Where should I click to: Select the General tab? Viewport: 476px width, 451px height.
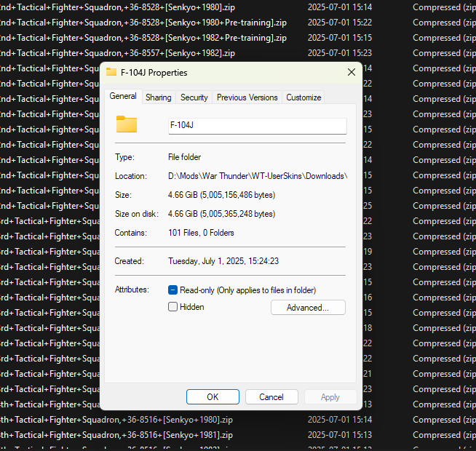point(123,96)
